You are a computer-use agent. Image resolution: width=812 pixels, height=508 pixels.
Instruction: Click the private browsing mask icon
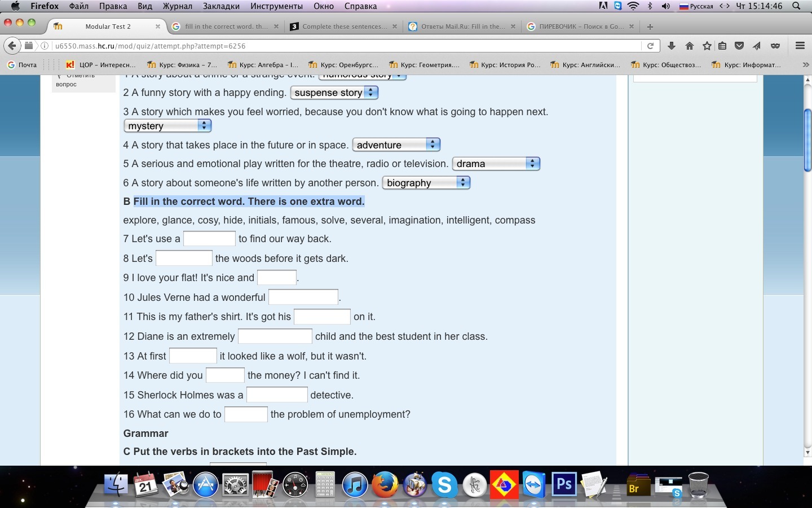click(775, 46)
